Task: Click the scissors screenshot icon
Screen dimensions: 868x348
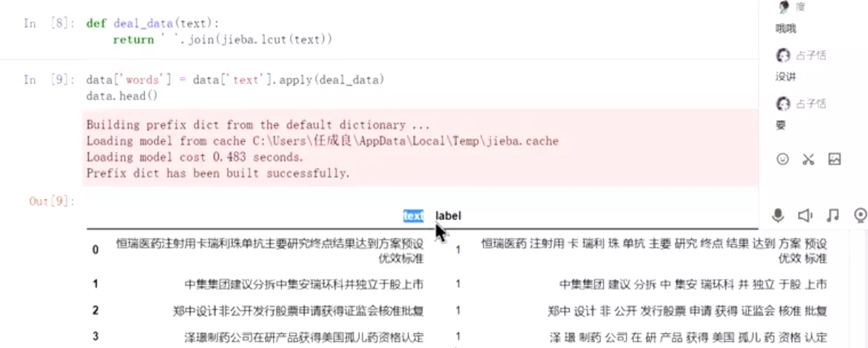Action: (808, 158)
